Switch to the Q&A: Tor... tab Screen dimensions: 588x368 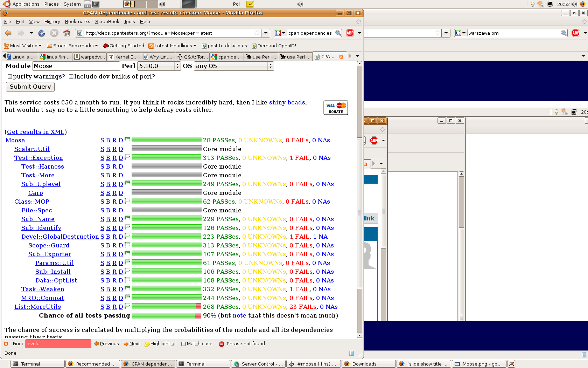(193, 57)
